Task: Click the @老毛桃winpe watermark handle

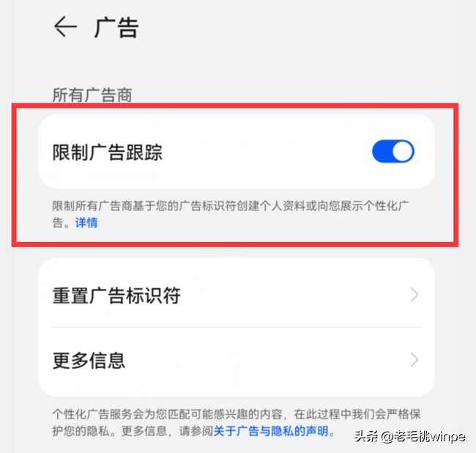Action: coord(424,437)
